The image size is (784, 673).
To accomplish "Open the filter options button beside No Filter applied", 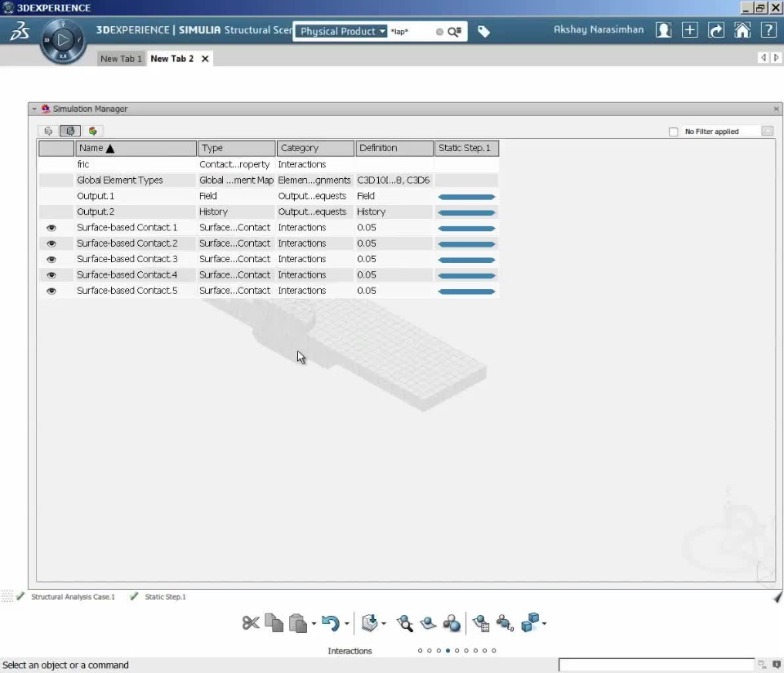I will [x=767, y=131].
